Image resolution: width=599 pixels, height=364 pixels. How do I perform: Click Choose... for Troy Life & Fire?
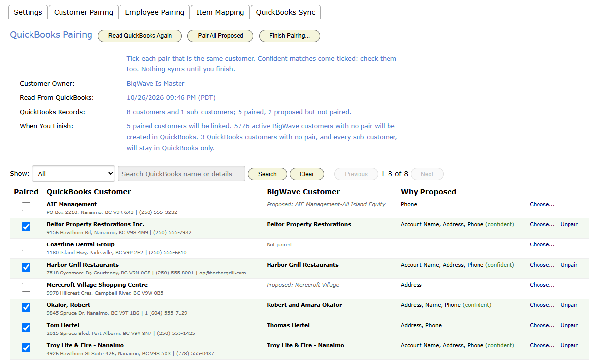542,345
